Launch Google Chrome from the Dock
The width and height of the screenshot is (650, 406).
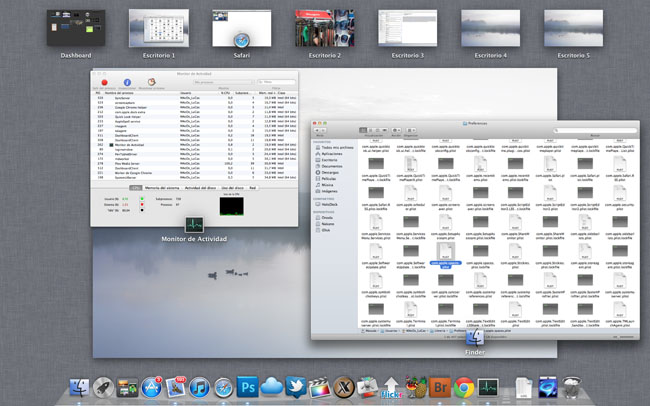[463, 387]
